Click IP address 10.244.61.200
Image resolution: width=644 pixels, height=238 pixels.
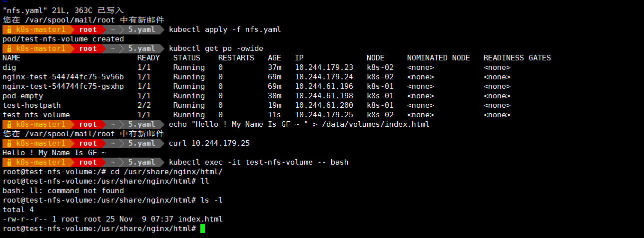pos(324,105)
